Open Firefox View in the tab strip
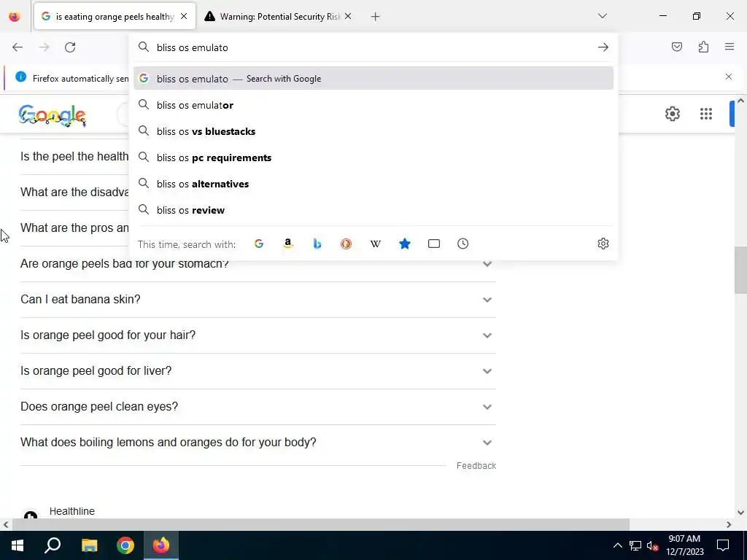 point(15,17)
